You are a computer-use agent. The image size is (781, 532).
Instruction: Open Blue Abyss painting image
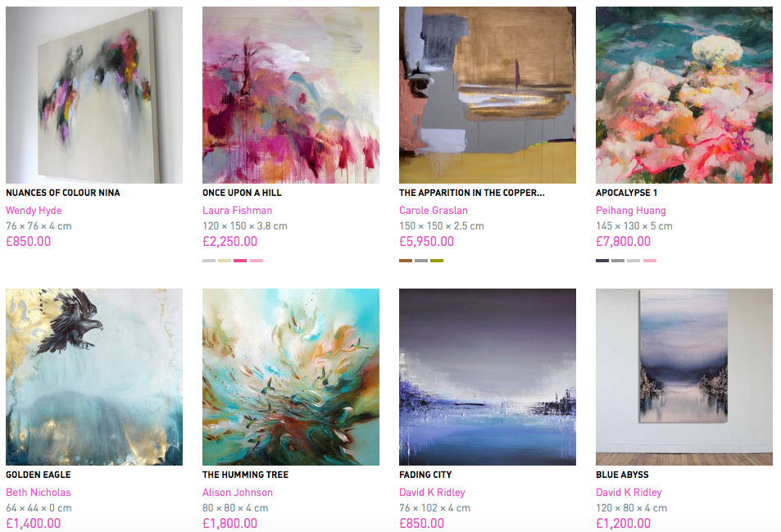684,377
